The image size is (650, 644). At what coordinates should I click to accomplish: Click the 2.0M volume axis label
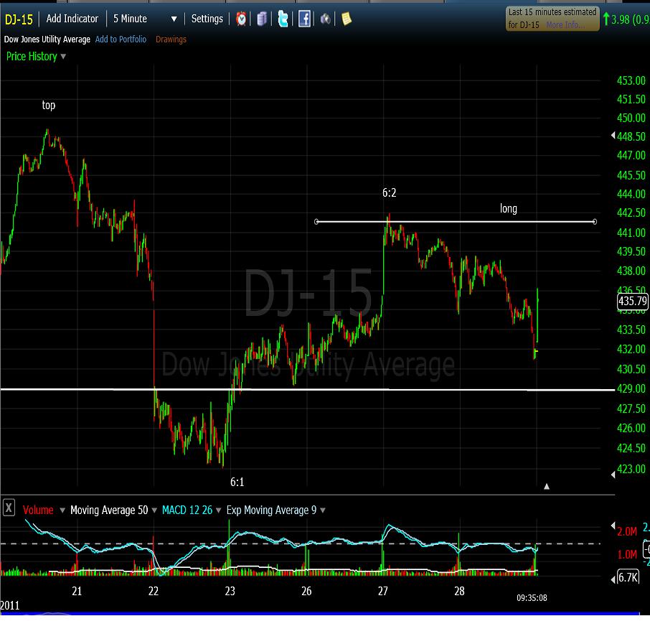[x=627, y=531]
